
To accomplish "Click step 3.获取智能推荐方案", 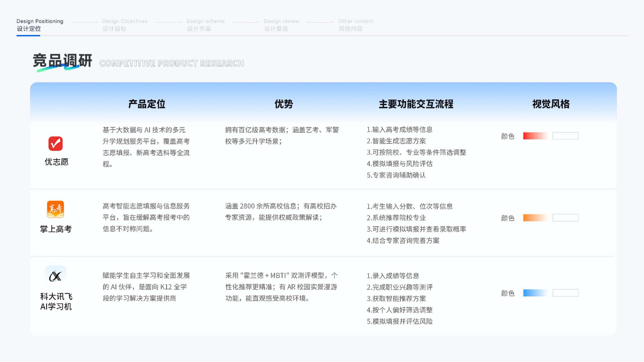I will point(396,299).
